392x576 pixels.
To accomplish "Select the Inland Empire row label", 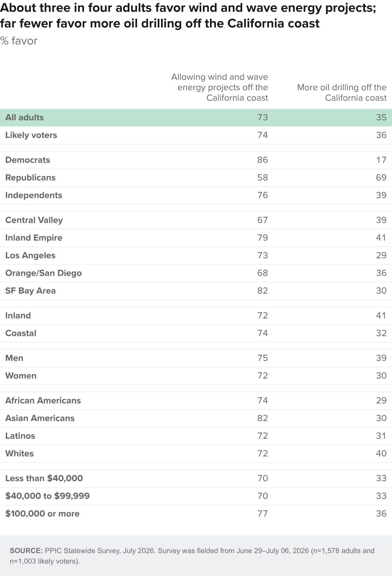I will pos(34,238).
